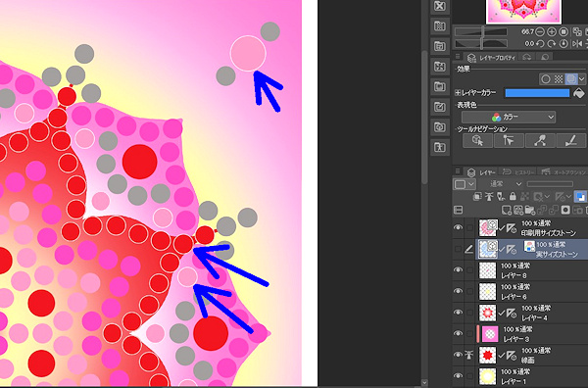Viewport: 588px width, 388px height.
Task: Toggle two-pane layer view icon
Action: [458, 210]
